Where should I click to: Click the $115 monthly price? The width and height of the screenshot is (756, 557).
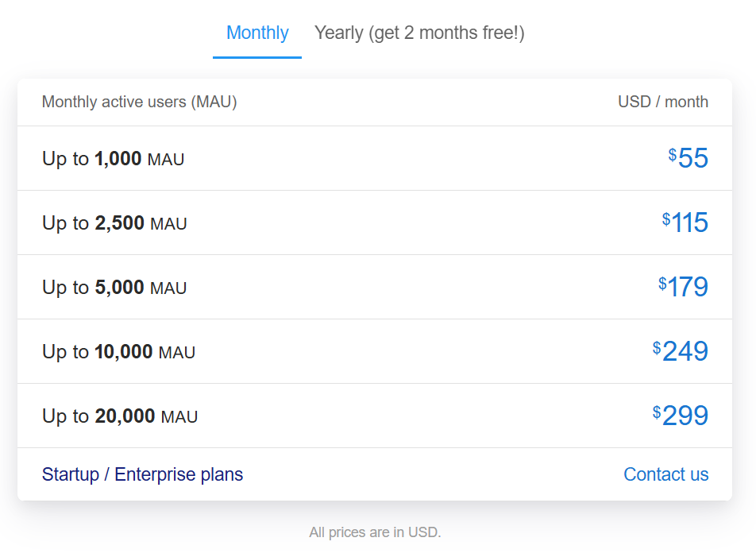tap(688, 222)
